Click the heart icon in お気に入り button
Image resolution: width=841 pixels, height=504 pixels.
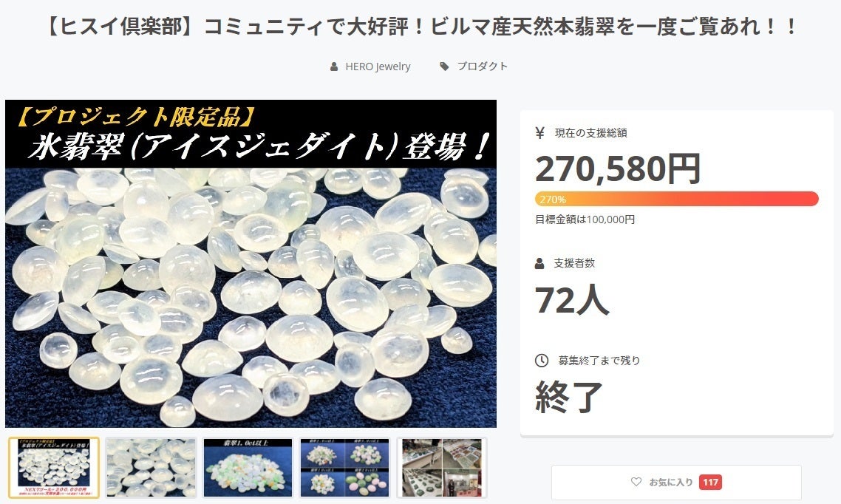pyautogui.click(x=636, y=482)
